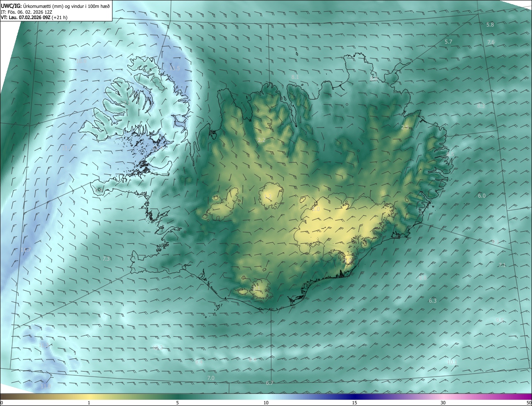Click the 11.7 value label on the map

(26, 250)
